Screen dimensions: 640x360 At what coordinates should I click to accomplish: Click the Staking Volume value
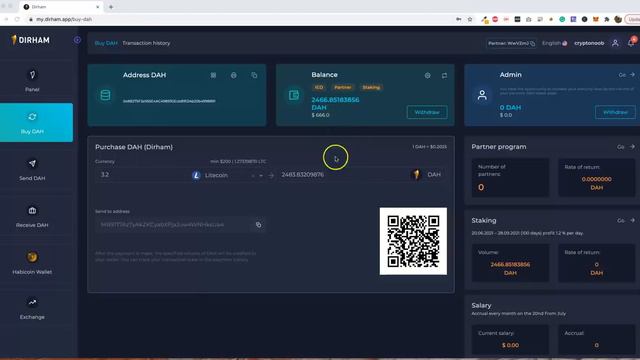[x=510, y=268]
